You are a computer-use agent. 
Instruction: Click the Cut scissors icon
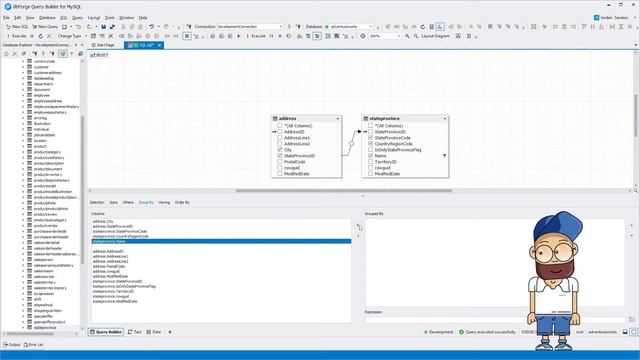(x=123, y=27)
